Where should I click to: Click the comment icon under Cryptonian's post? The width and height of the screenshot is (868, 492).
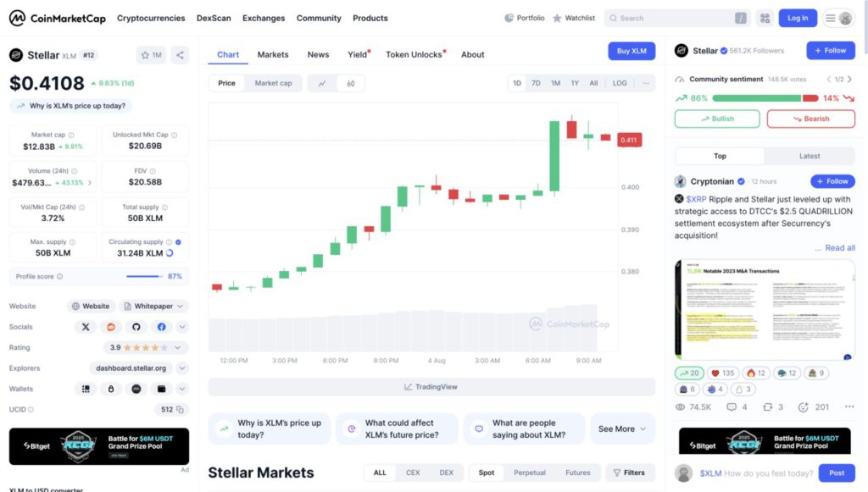732,407
